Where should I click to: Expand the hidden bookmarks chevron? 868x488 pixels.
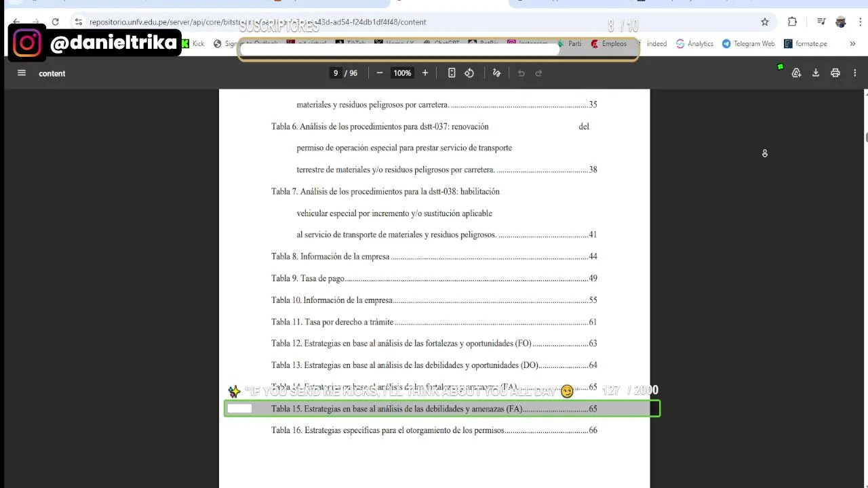[852, 43]
